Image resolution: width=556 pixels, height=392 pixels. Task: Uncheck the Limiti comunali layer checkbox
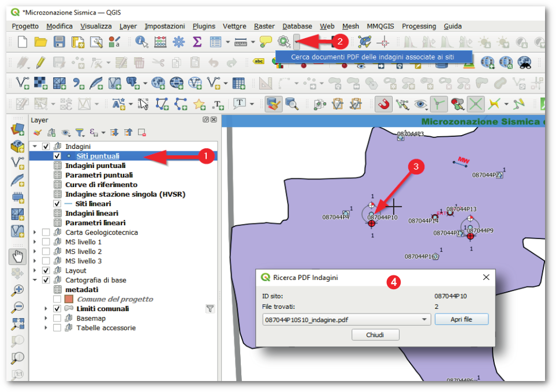click(x=57, y=309)
